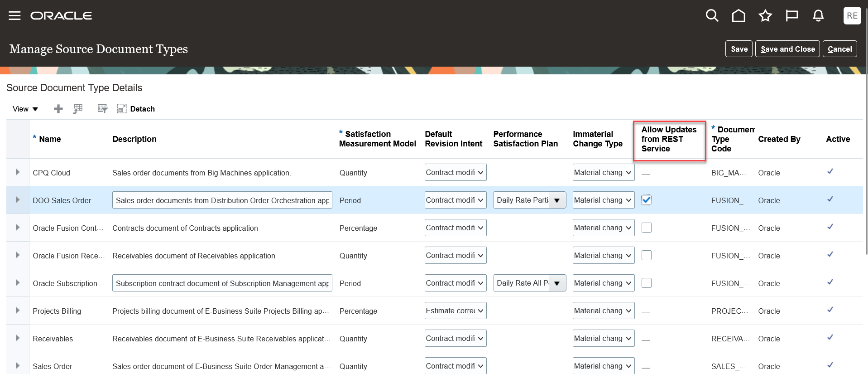
Task: Detach the table
Action: [x=136, y=109]
